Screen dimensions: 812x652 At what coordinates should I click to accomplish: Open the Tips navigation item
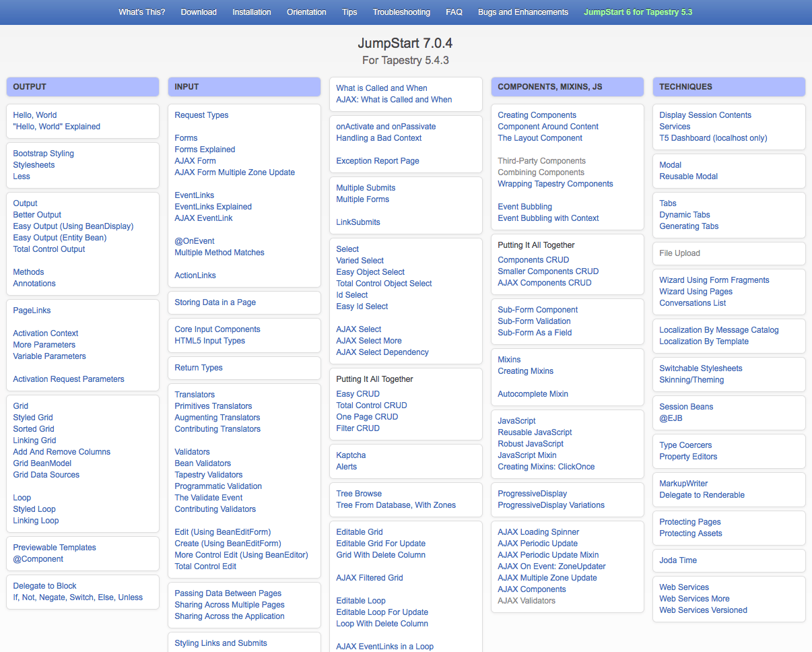pyautogui.click(x=349, y=12)
